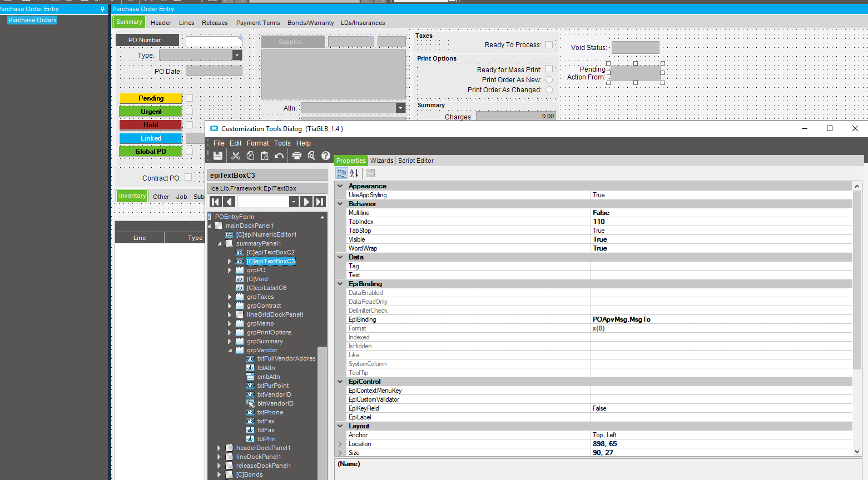Click the yellow Pending status label
This screenshot has width=868, height=480.
(151, 98)
